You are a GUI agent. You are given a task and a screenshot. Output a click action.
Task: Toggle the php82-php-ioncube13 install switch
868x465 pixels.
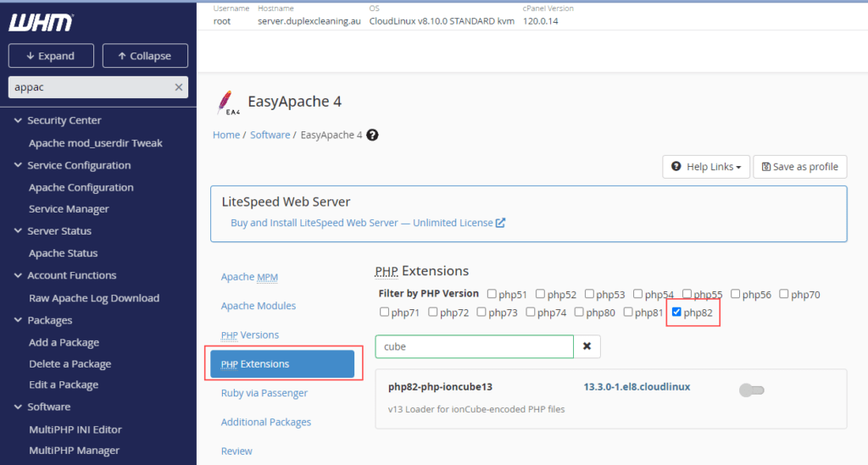pyautogui.click(x=752, y=390)
